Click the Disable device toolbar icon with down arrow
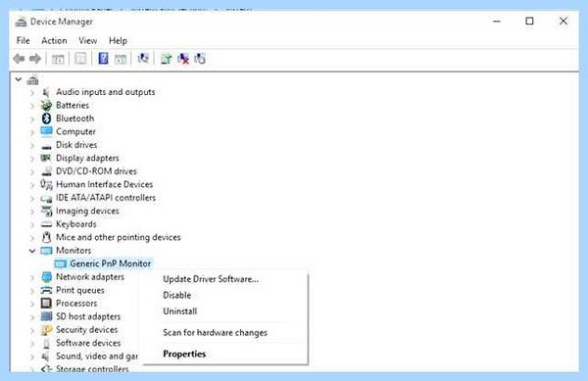The width and height of the screenshot is (588, 381). click(200, 59)
